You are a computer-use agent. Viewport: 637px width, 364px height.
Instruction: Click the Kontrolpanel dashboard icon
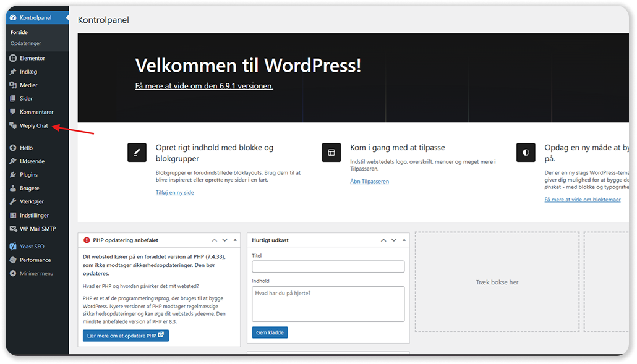point(13,17)
